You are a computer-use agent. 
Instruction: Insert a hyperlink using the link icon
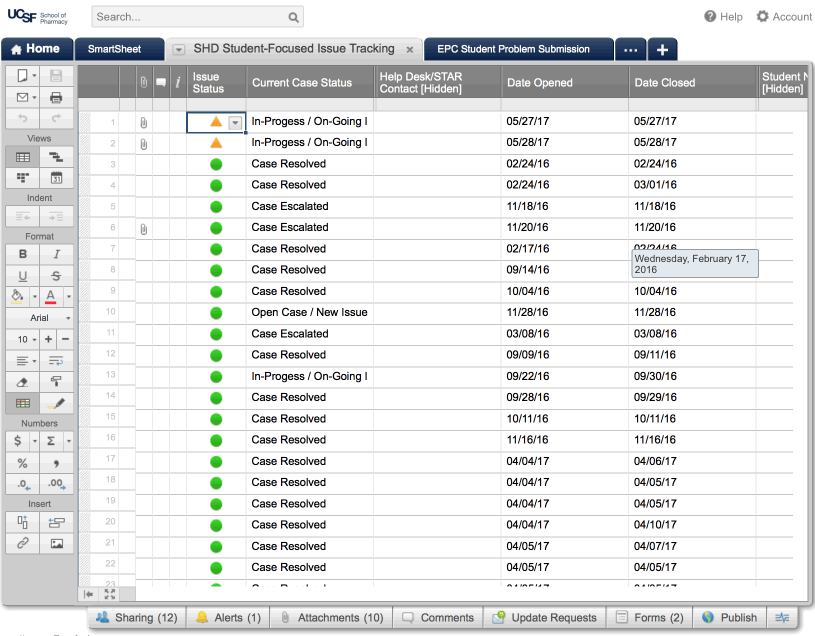tap(23, 544)
